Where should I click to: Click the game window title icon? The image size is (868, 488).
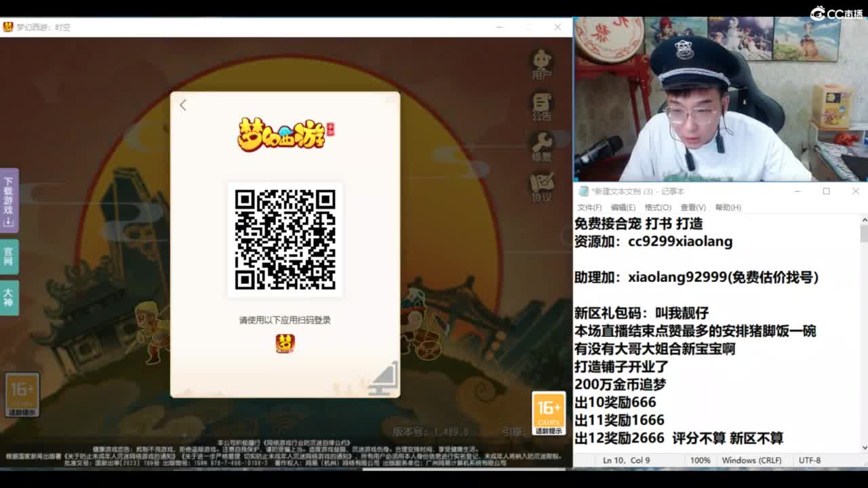click(x=8, y=27)
